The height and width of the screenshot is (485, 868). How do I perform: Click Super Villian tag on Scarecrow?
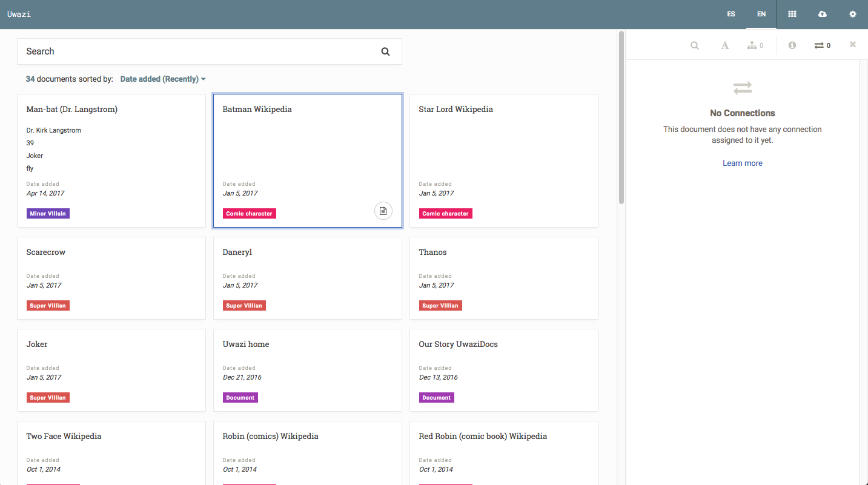click(48, 306)
